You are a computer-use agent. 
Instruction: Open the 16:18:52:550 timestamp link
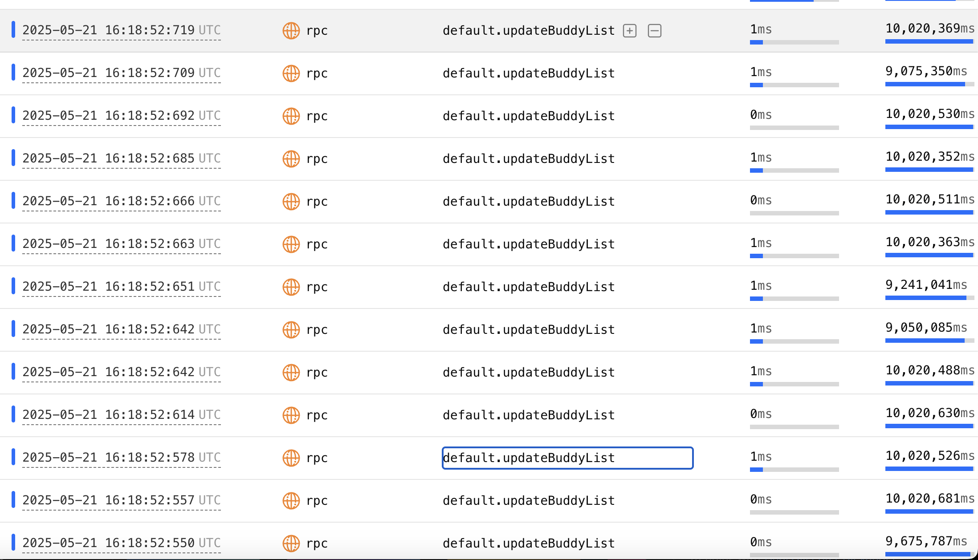pos(122,543)
